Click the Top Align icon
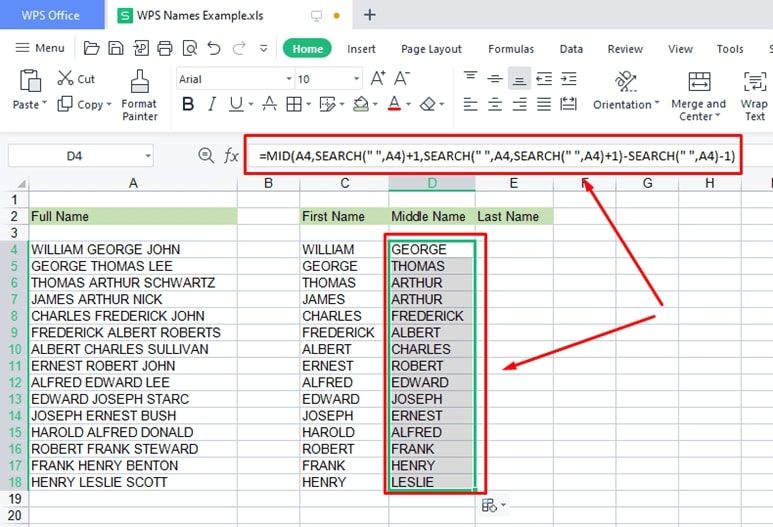The width and height of the screenshot is (773, 527). [x=470, y=78]
